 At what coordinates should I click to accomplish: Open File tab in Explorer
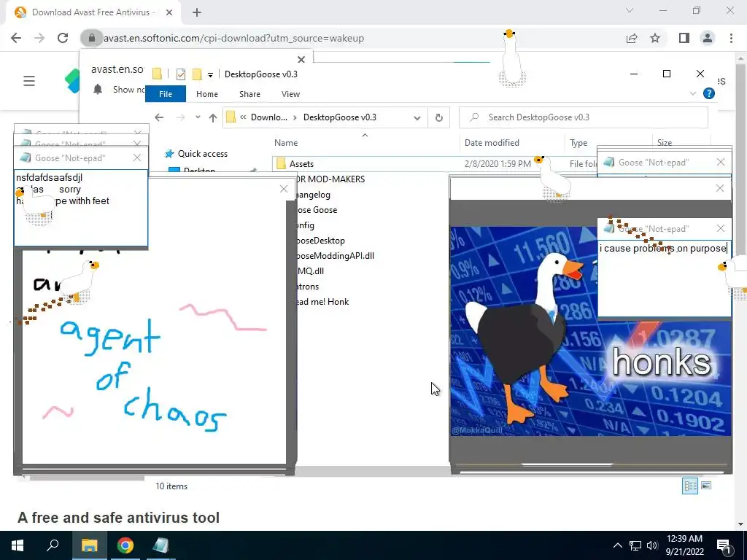tap(166, 94)
